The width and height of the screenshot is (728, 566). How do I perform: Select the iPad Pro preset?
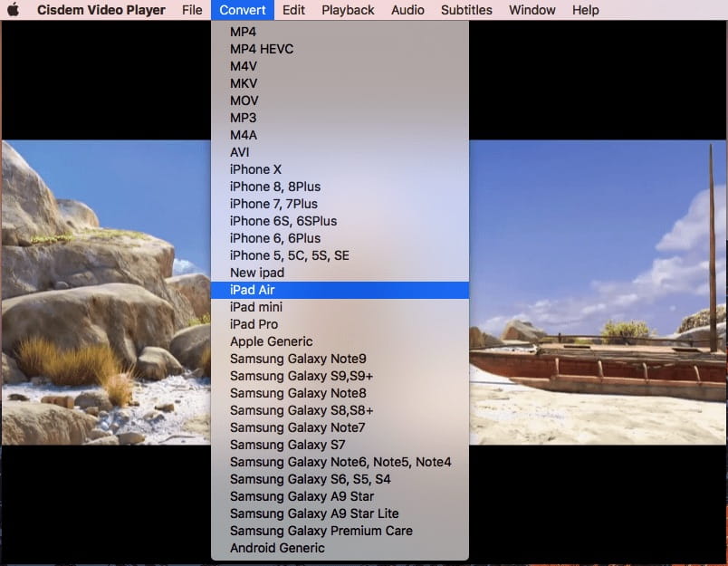(340, 324)
